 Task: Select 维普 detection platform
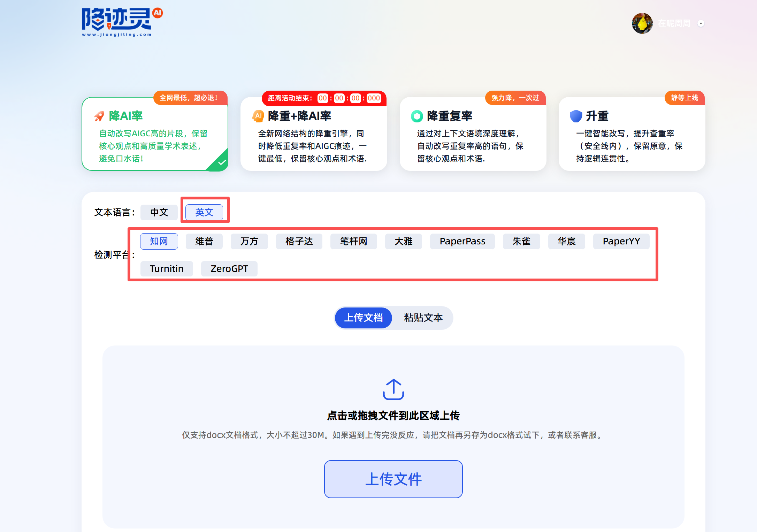click(x=204, y=241)
